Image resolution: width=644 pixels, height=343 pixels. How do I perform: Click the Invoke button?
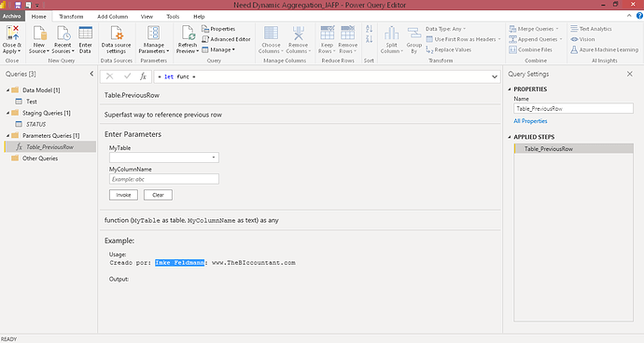coord(123,195)
